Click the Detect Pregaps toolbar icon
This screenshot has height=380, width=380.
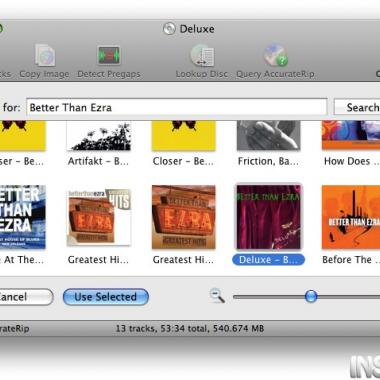point(109,55)
